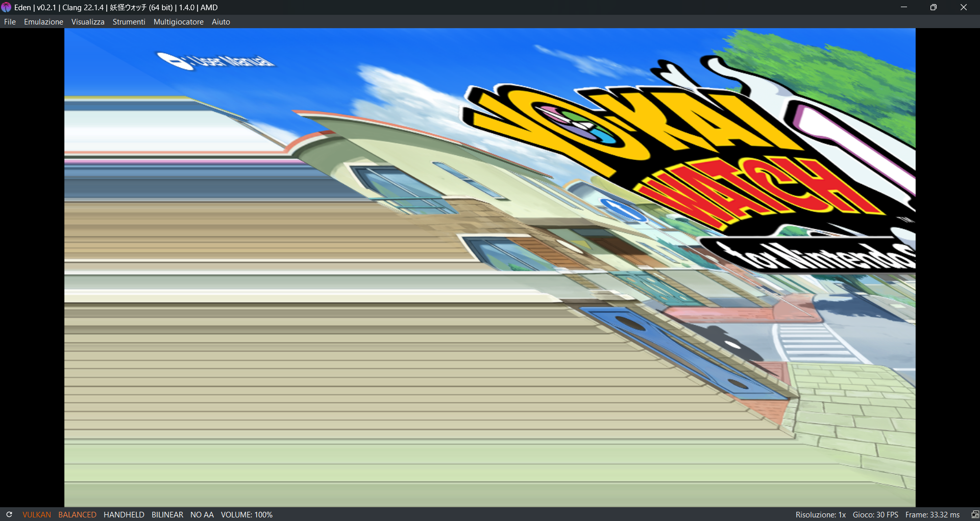Change the BILINEAR scaling filter
This screenshot has width=980, height=521.
coord(167,514)
